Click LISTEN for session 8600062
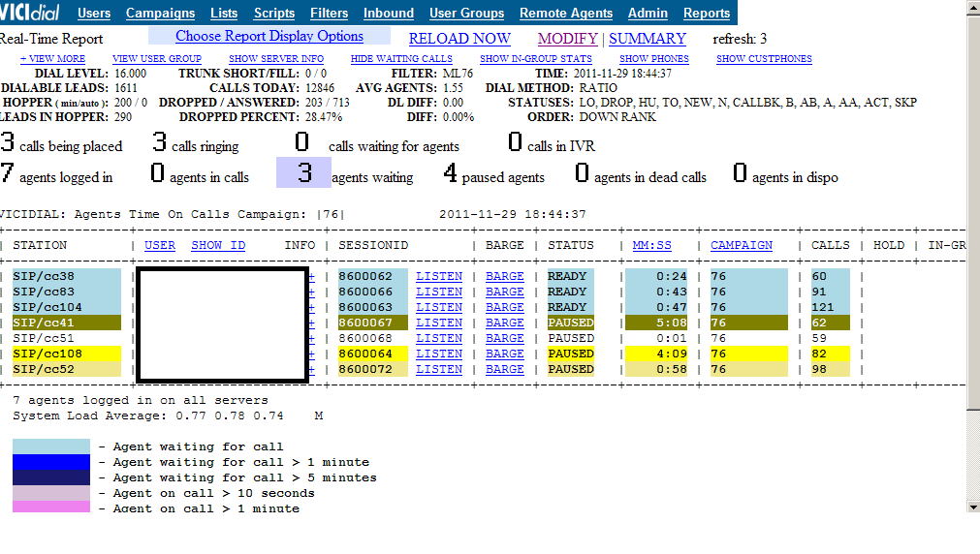The width and height of the screenshot is (980, 554). click(x=439, y=276)
